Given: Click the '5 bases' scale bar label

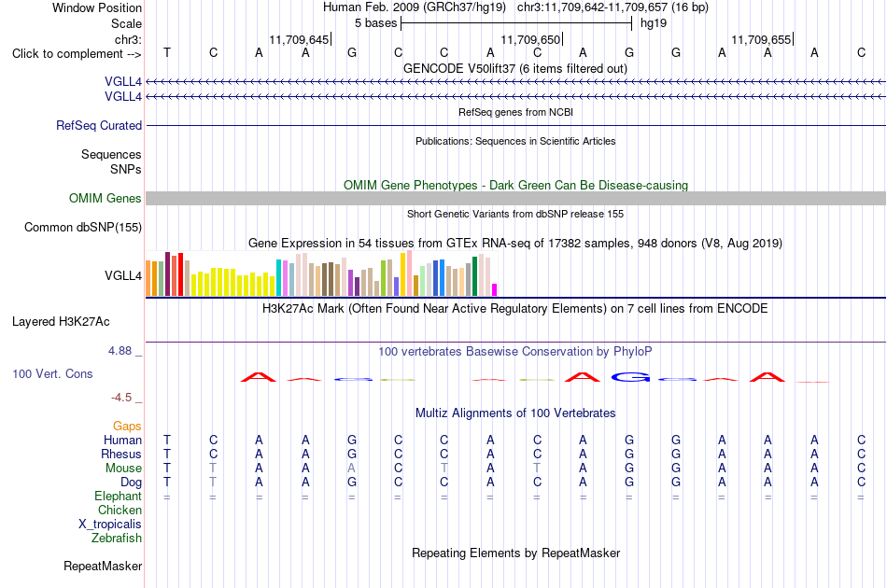Looking at the screenshot, I should coord(375,23).
